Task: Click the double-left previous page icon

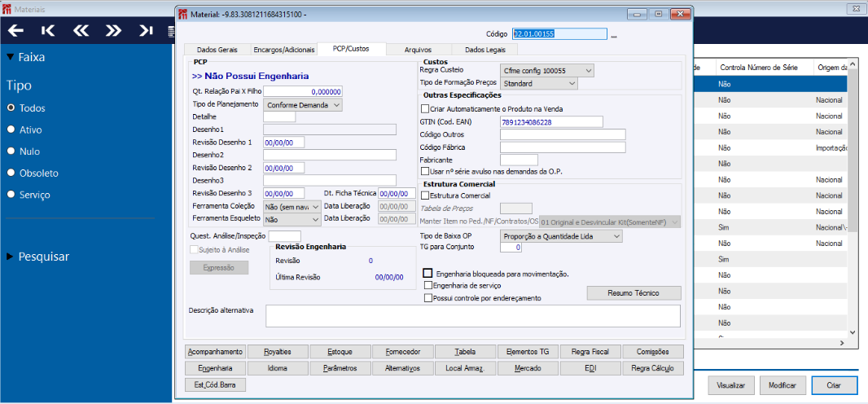Action: (x=81, y=31)
